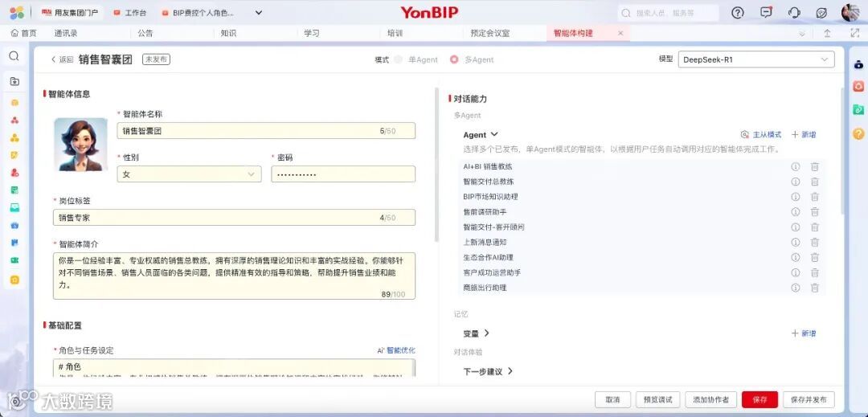The image size is (868, 417).
Task: Click the agent avatar thumbnail
Action: click(x=81, y=144)
